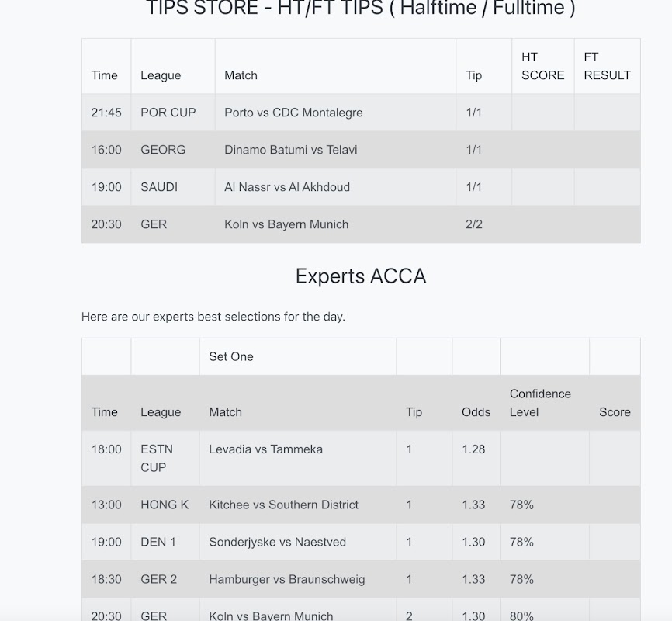
Task: Click the Confidence Level column header
Action: point(540,403)
